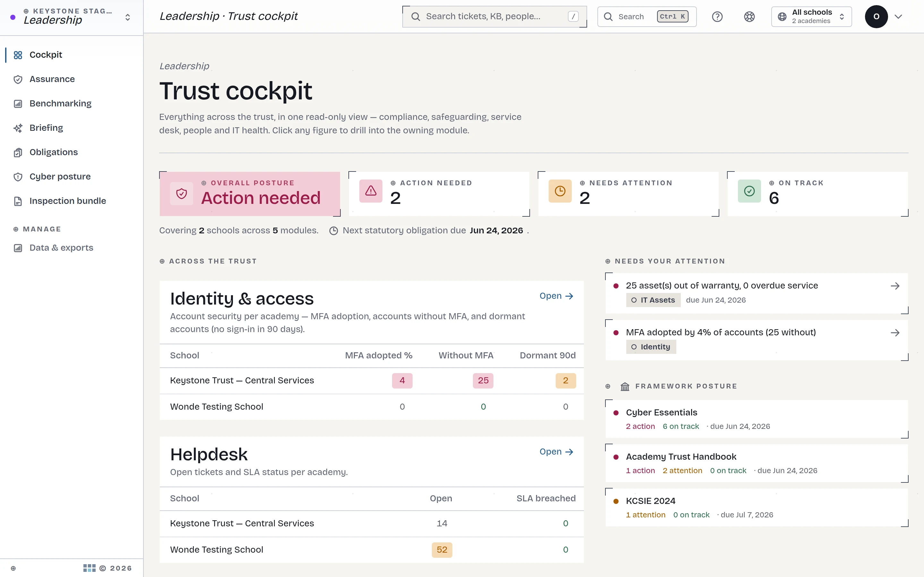924x577 pixels.
Task: Click the Obligations clipboard icon
Action: 18,152
